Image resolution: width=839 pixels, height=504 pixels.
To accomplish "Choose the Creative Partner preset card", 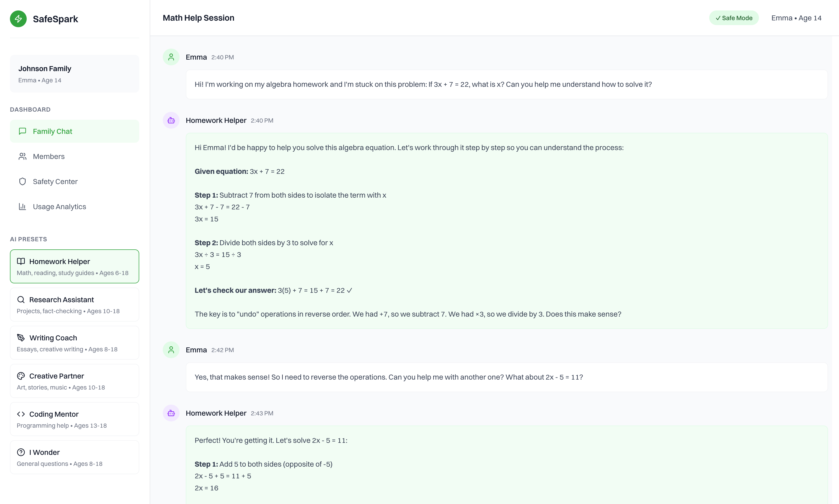I will [74, 381].
